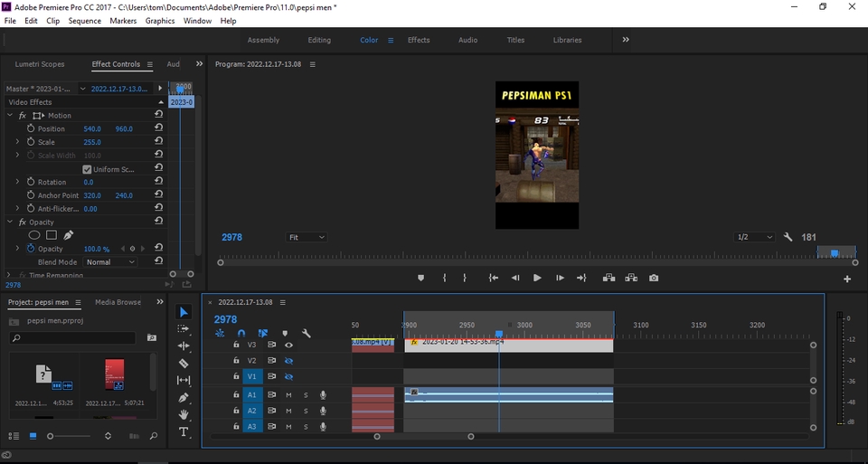This screenshot has height=464, width=868.
Task: Select the Type tool
Action: click(x=184, y=432)
